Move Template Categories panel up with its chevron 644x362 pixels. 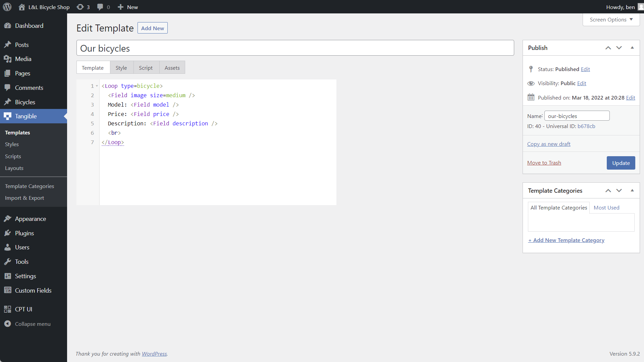608,190
